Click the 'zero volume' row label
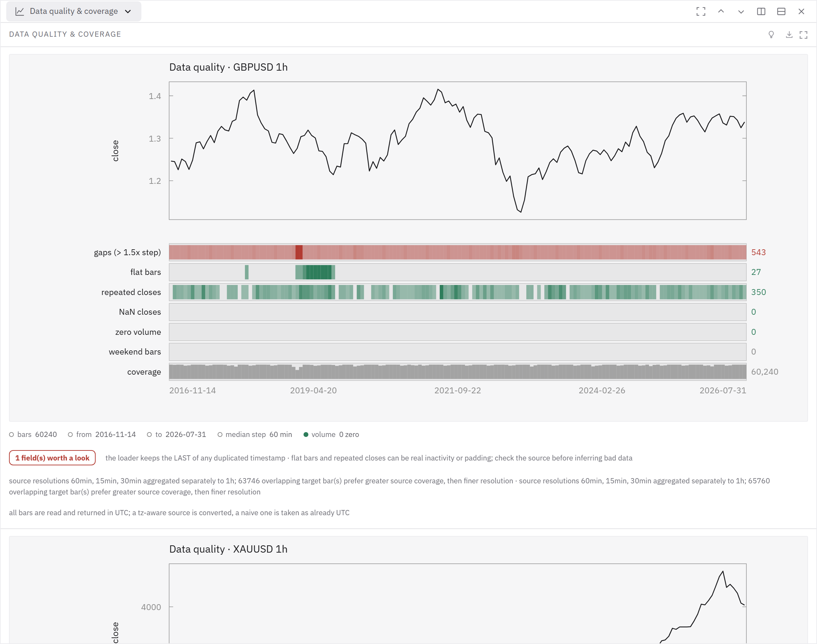 click(138, 332)
